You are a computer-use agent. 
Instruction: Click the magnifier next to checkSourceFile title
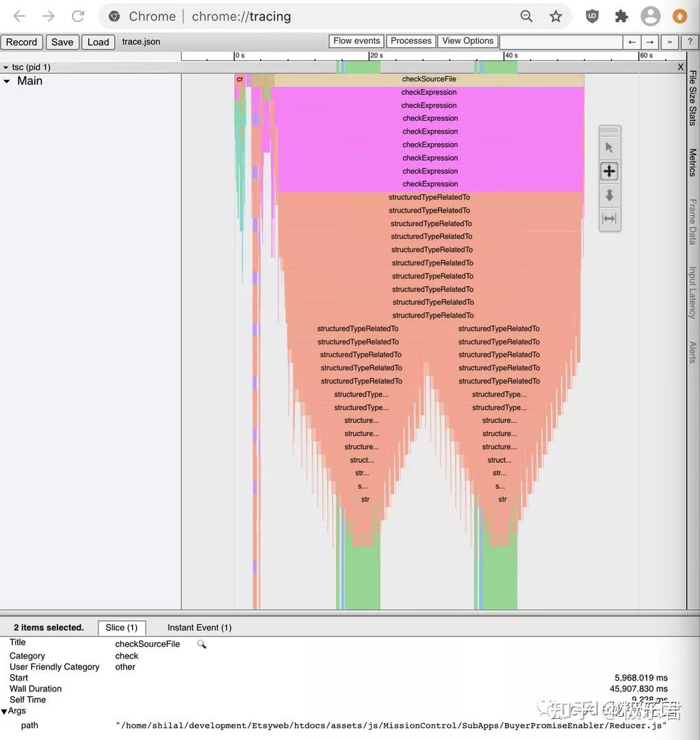[x=201, y=643]
